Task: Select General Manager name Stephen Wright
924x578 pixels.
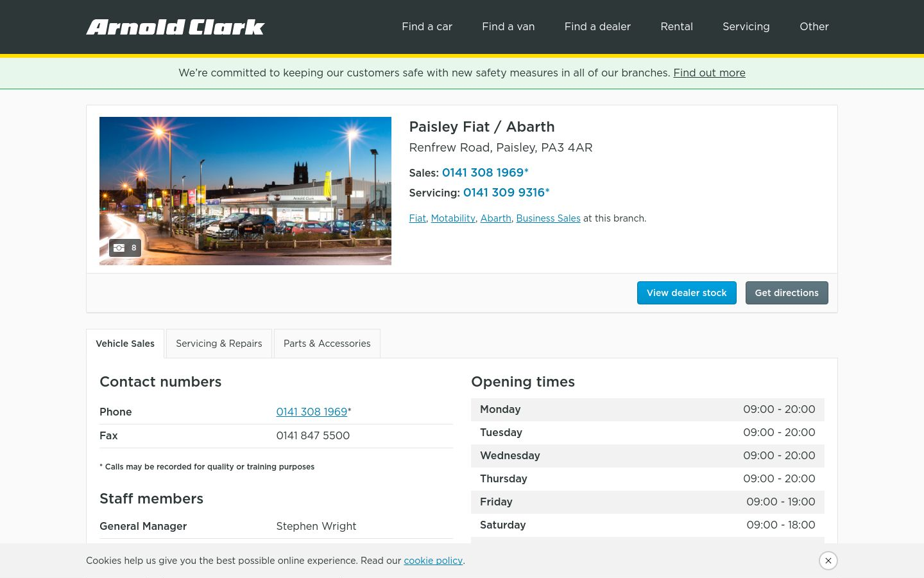Action: tap(316, 526)
